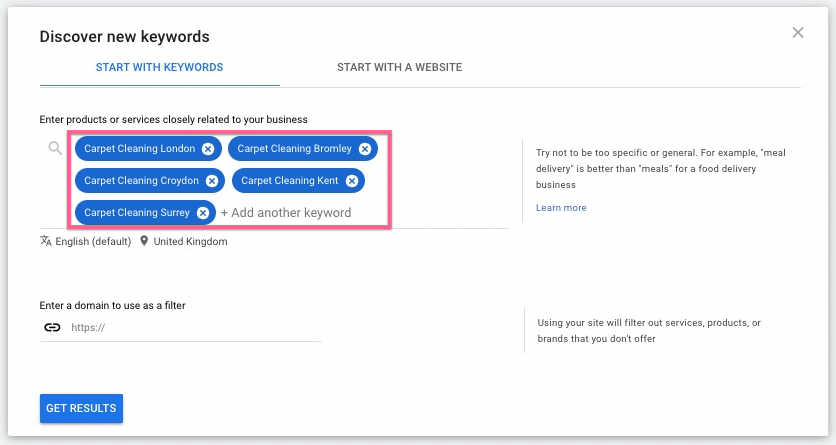This screenshot has height=445, width=836.
Task: Delete the Carpet Cleaning Surrey keyword chip
Action: point(202,213)
